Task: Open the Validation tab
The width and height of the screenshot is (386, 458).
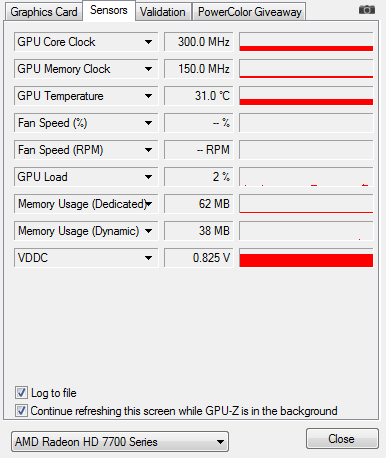Action: click(x=163, y=12)
